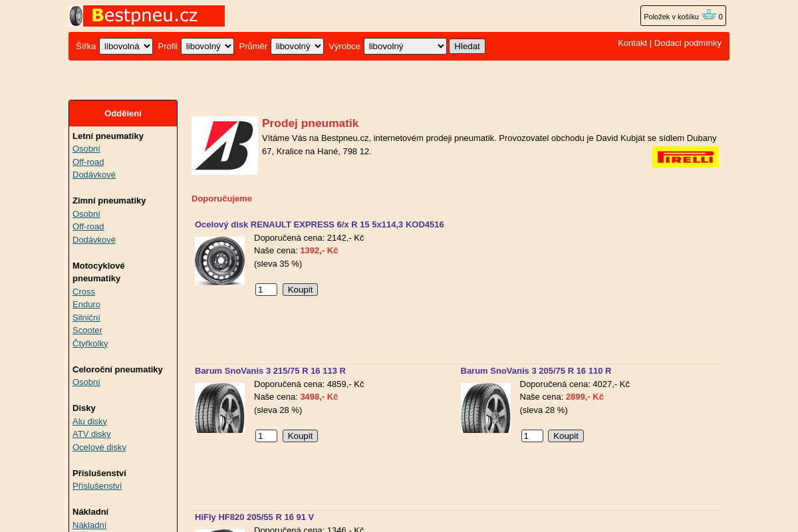The width and height of the screenshot is (798, 532).
Task: Click the Doporučujeme heading
Action: coord(221,199)
